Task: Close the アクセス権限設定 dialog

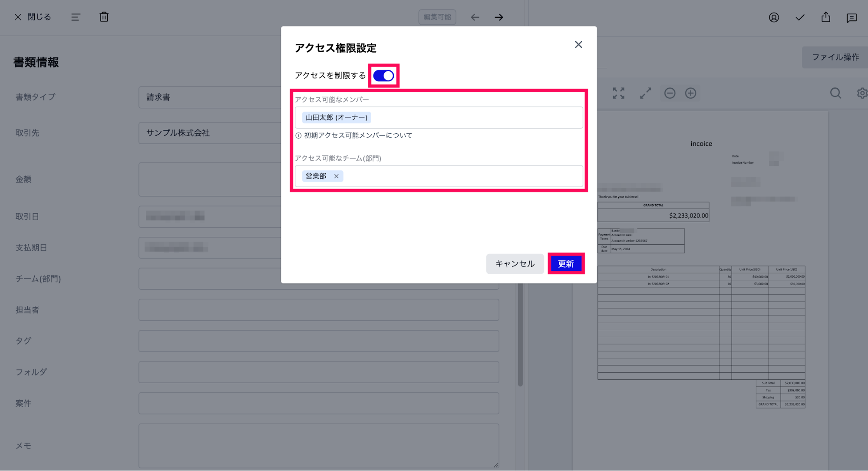Action: pos(578,45)
